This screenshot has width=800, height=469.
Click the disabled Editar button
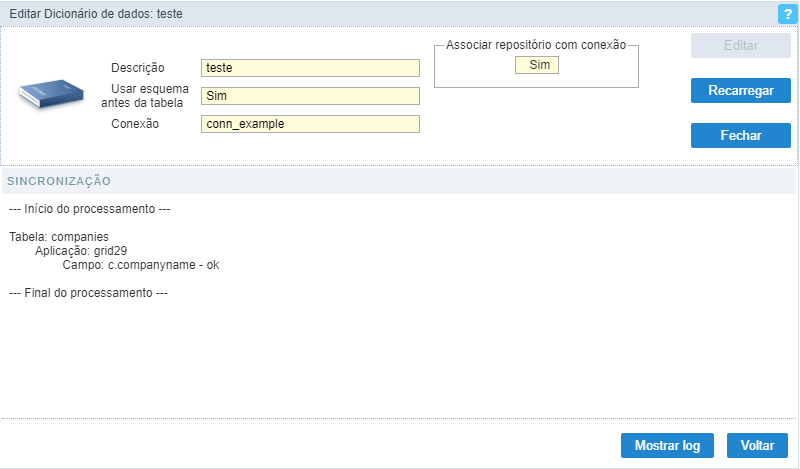[x=740, y=45]
